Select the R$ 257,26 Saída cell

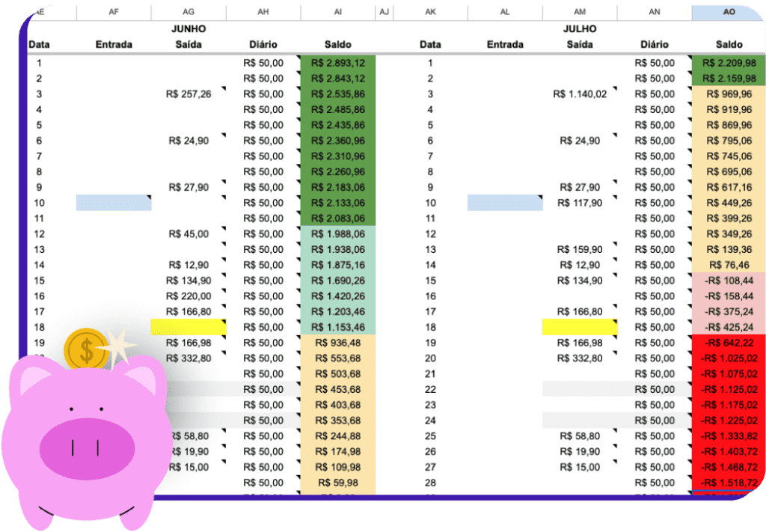(189, 94)
